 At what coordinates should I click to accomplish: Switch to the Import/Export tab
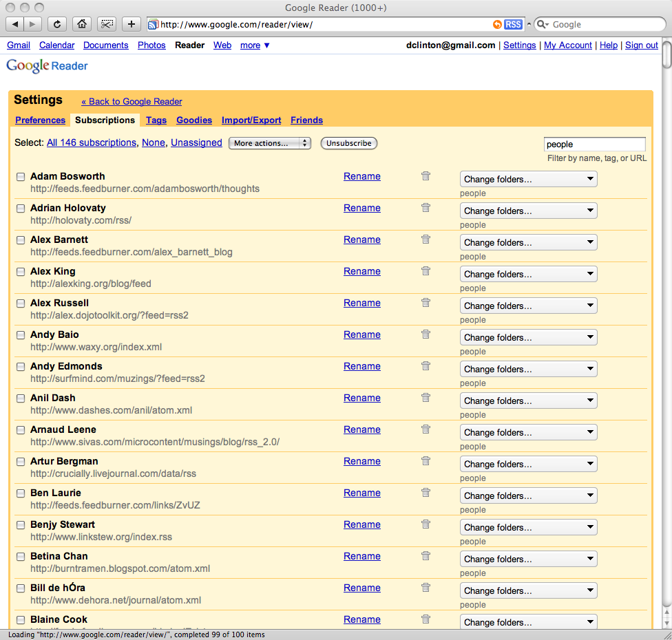(251, 120)
